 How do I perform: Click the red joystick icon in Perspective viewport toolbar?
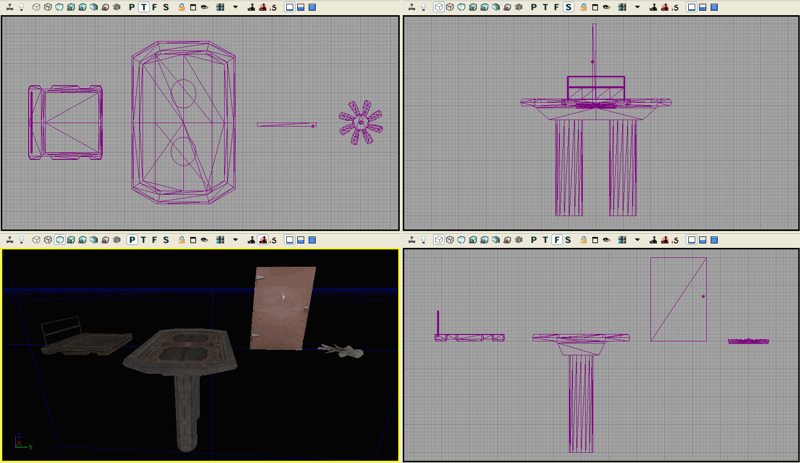coord(263,240)
